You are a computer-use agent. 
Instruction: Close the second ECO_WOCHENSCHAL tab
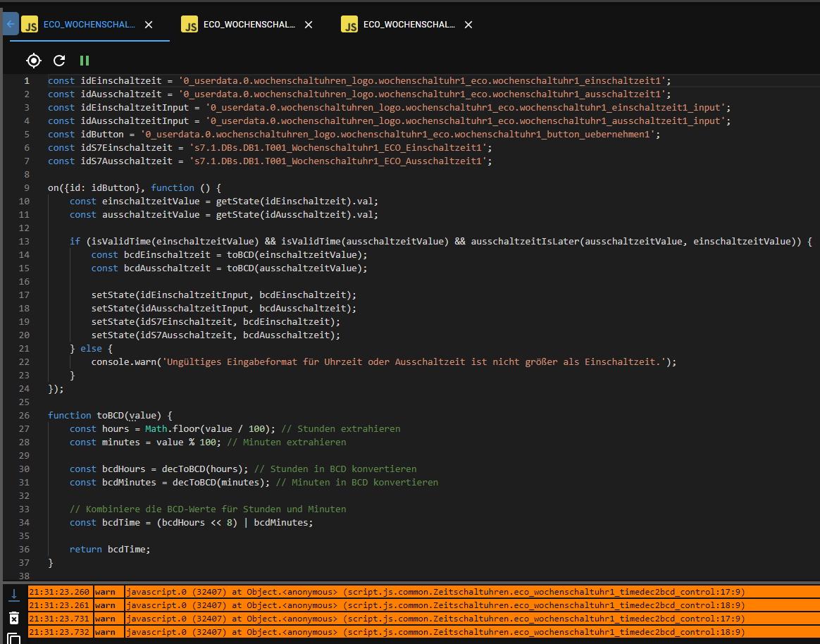point(309,24)
